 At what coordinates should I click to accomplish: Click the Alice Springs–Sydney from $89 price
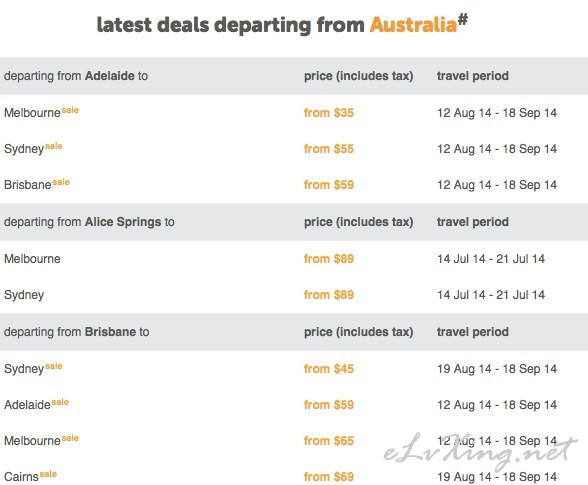point(328,294)
